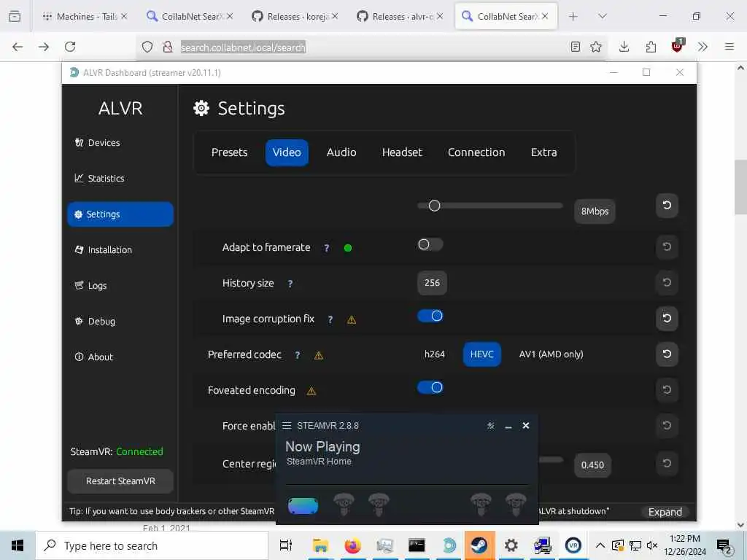Image resolution: width=747 pixels, height=560 pixels.
Task: Click warning icon beside Image corruption fix
Action: 352,319
